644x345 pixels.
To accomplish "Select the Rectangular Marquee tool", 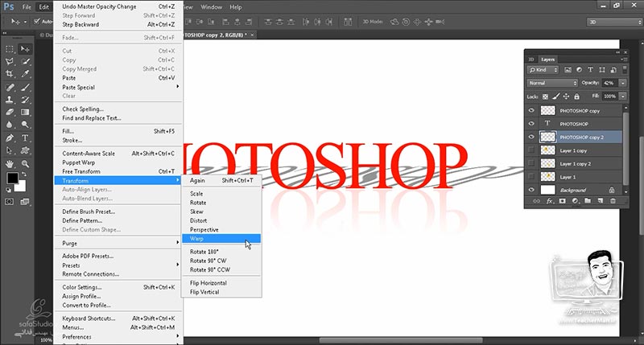I will 10,49.
